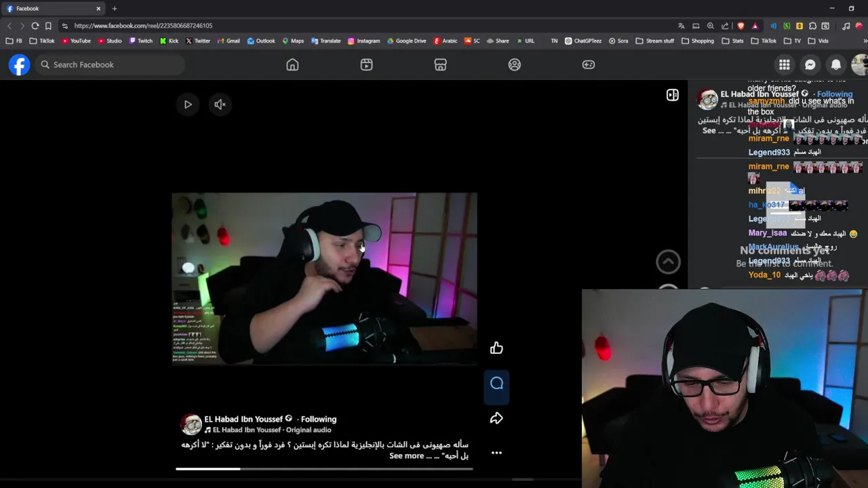Screen dimensions: 868x488
Task: Close the Facebook browser tab
Action: [98, 9]
